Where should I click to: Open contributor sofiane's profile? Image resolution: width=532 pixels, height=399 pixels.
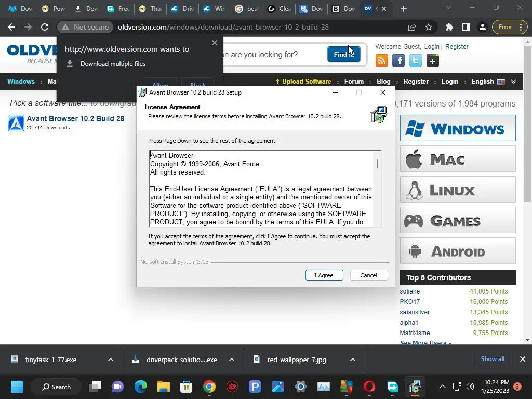point(409,291)
